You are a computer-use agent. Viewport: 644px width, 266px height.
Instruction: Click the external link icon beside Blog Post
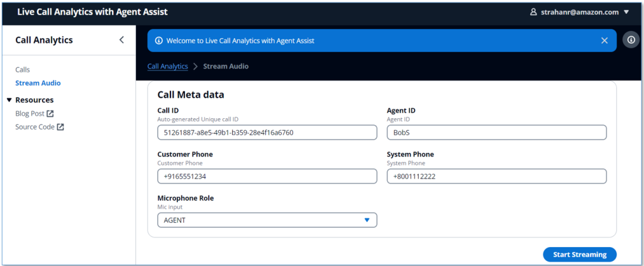pos(50,113)
